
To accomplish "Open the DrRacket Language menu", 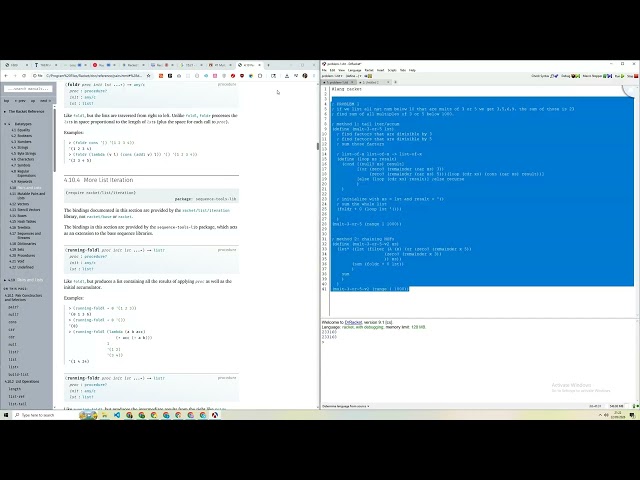I will coord(354,70).
